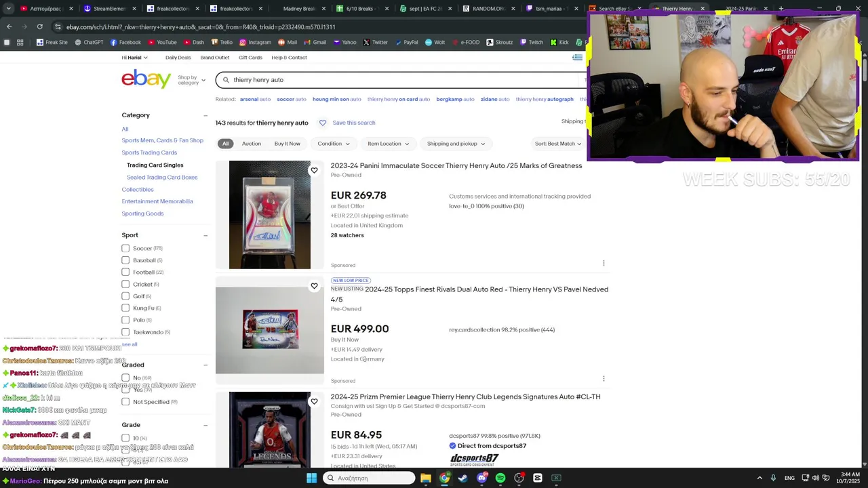Check the Graded No filter

[125, 378]
